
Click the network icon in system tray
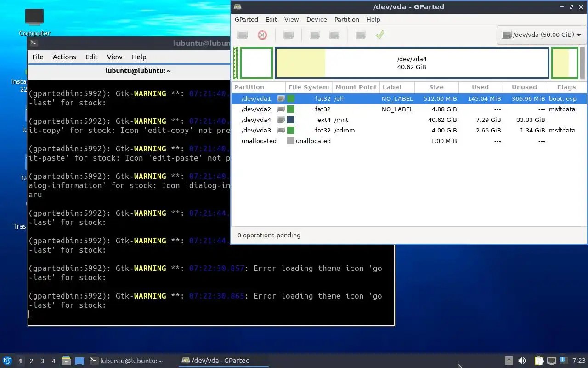coord(552,361)
